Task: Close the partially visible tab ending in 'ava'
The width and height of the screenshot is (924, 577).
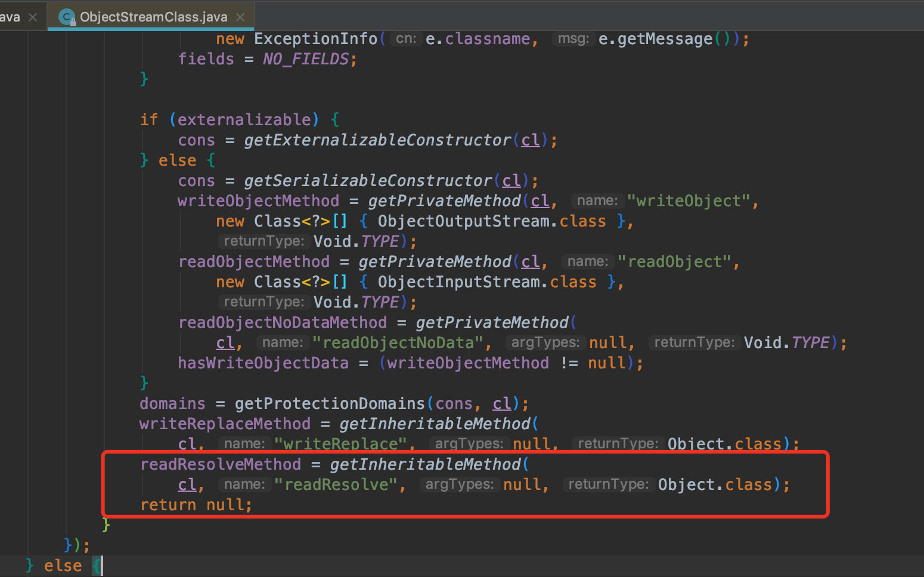Action: (33, 17)
